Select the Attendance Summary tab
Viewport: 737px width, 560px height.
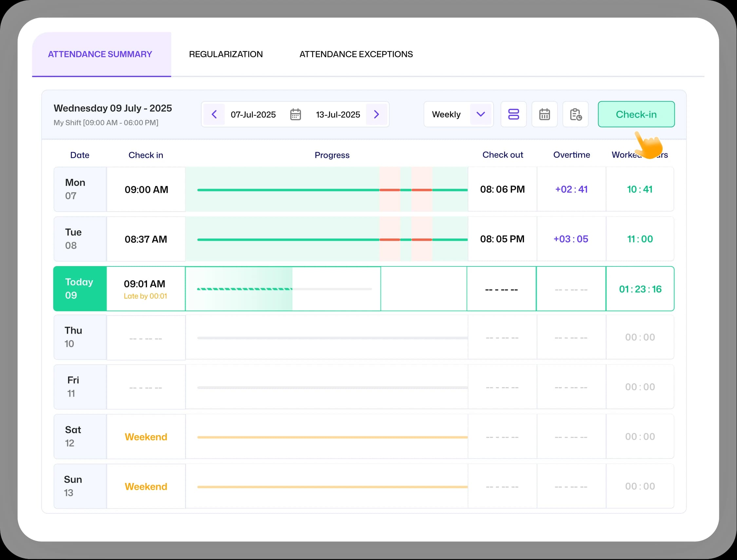100,54
